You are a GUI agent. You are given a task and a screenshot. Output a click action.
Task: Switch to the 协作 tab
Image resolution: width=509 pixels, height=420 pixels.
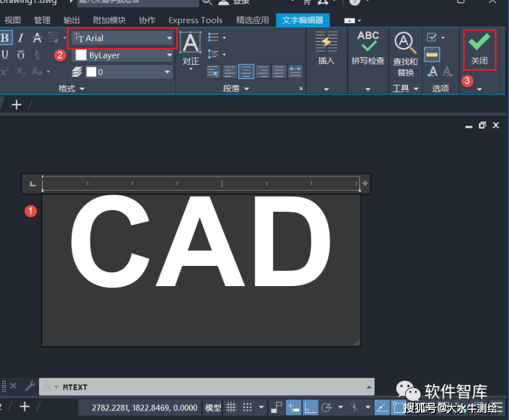tap(147, 20)
